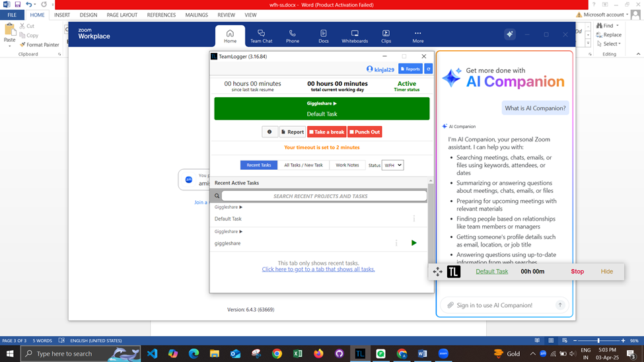Screen dimensions: 644x362
Task: Open the INSERT ribbon tab in Word
Action: (62, 15)
